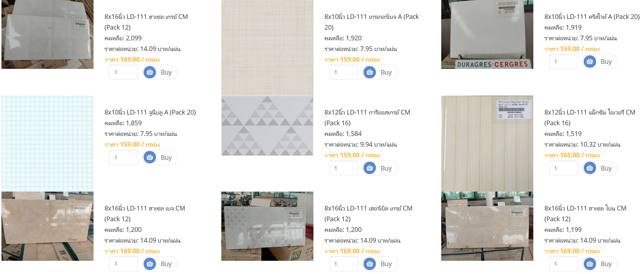This screenshot has height=274, width=644.
Task: Focus quantity field for แม็กซิม ไอเวอรี่ CM
Action: pos(563,168)
